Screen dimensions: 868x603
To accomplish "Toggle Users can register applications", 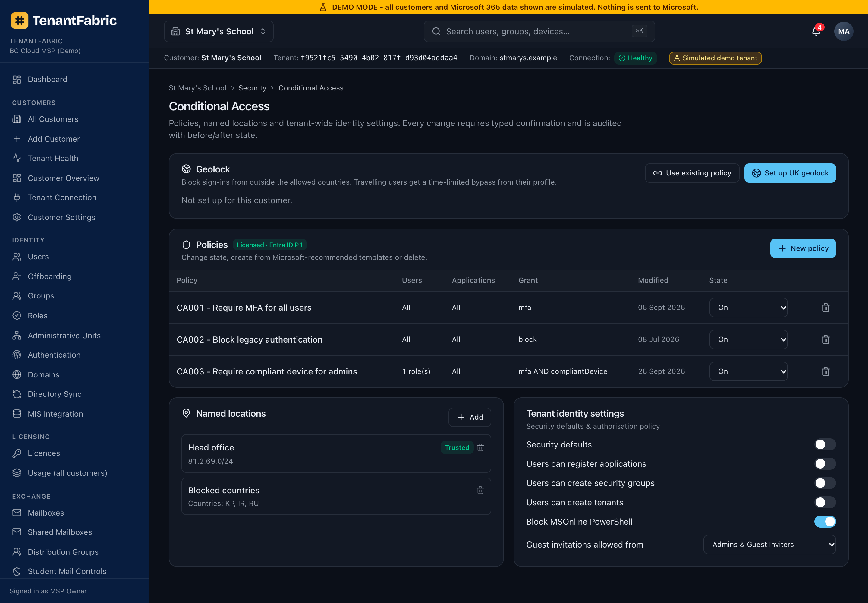I will coord(825,464).
